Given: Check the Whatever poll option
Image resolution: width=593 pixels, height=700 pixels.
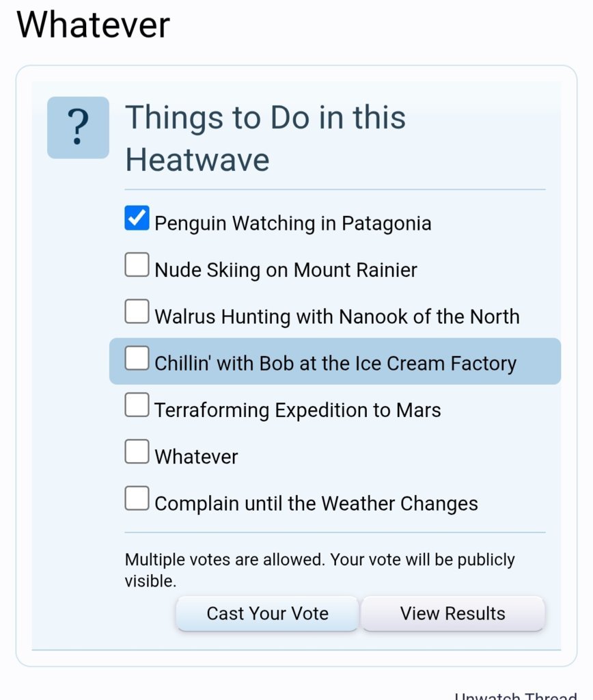Looking at the screenshot, I should pos(137,451).
